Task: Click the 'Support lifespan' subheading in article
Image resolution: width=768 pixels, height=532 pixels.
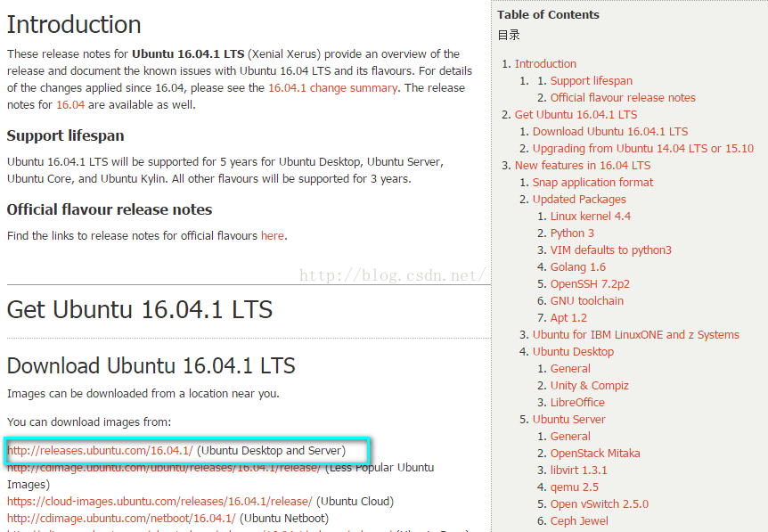Action: 65,135
